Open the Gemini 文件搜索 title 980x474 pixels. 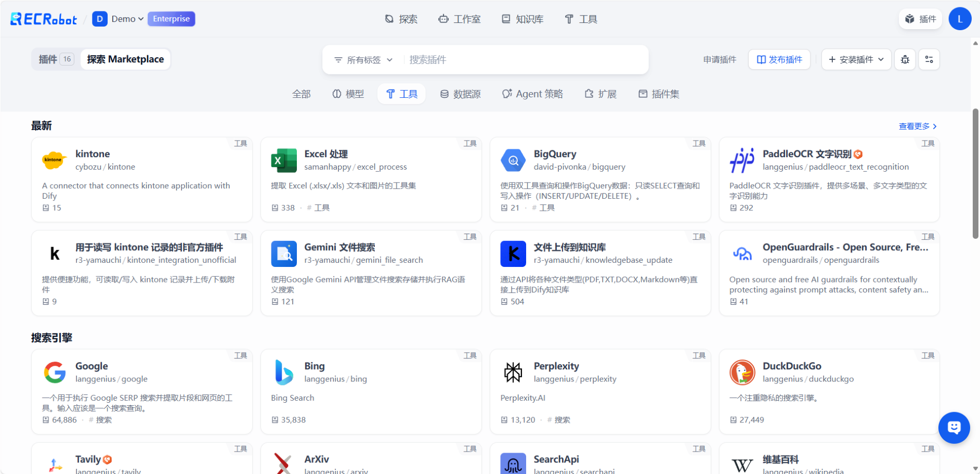coord(339,248)
